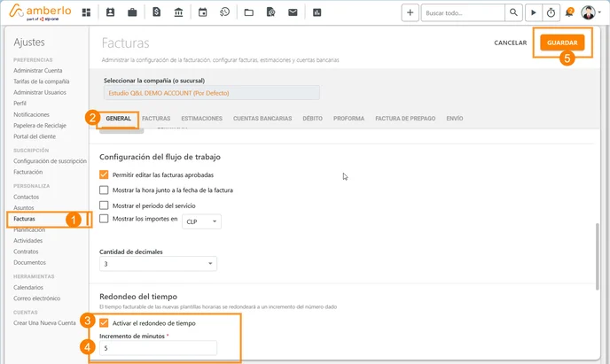
Task: Open Papelera de Reciclaje
Action: pyautogui.click(x=40, y=125)
